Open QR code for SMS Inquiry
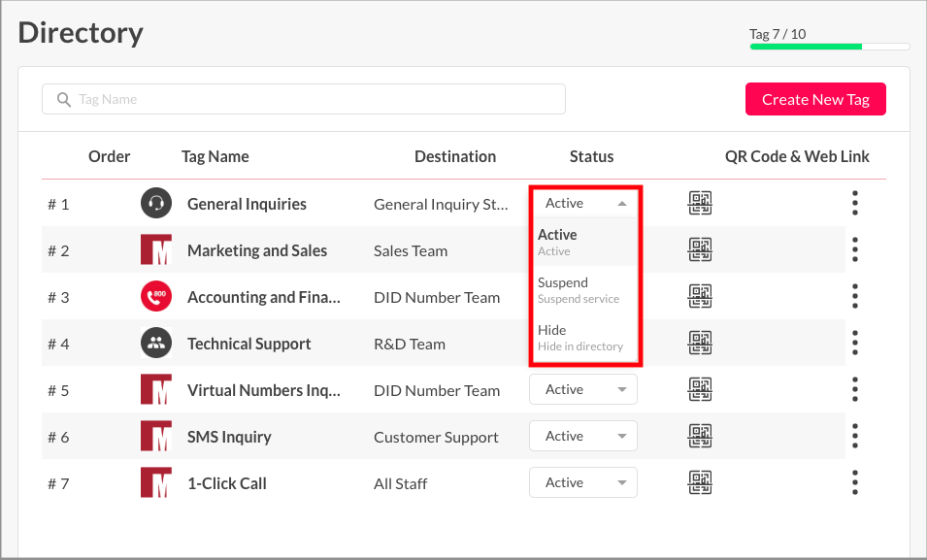Screen dimensions: 927x560 (x=700, y=436)
